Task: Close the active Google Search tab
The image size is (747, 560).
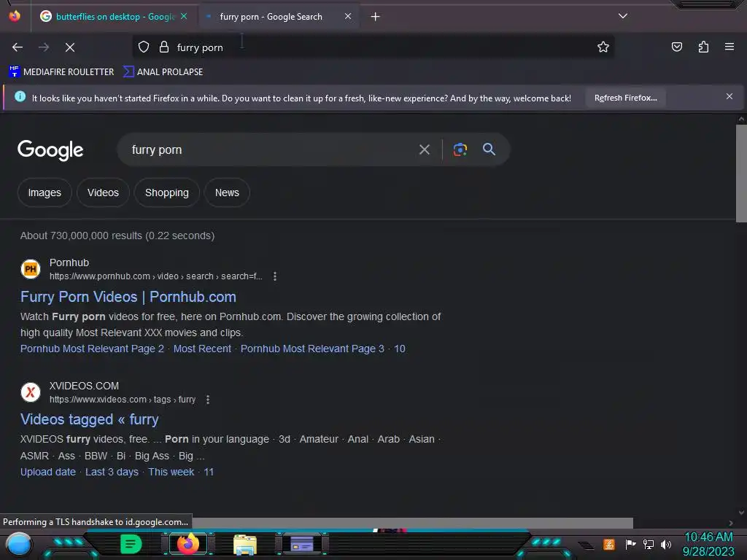Action: point(348,16)
